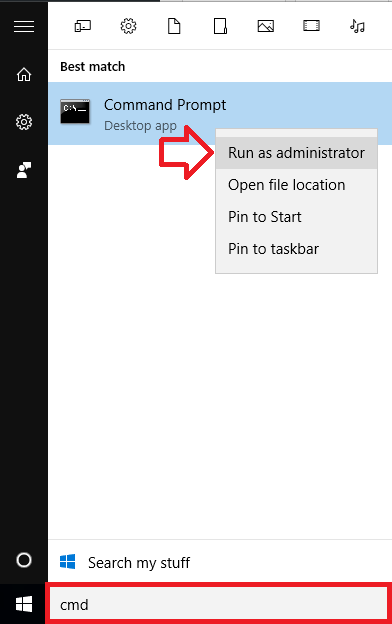Open the Feedback icon in the sidebar

pos(24,170)
